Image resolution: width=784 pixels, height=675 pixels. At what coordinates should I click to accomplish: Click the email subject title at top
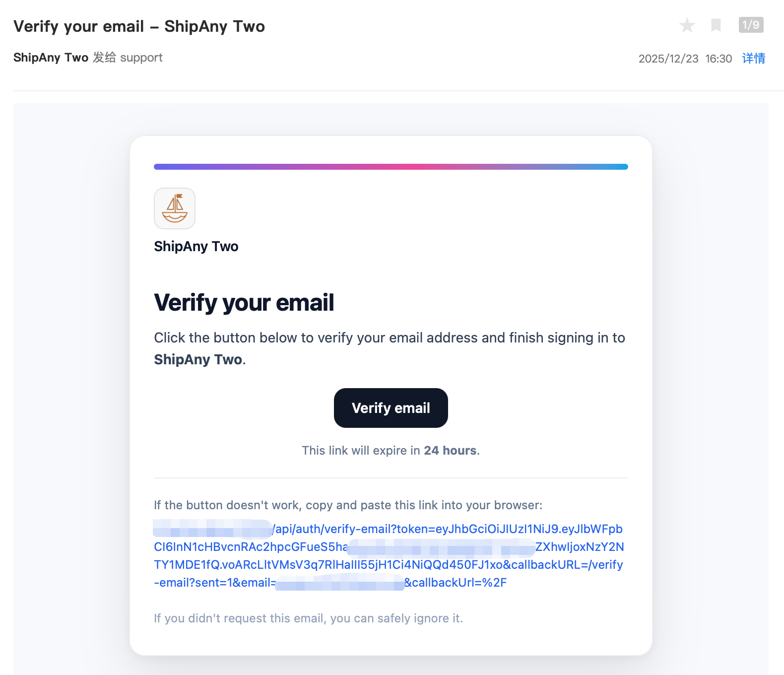click(139, 26)
